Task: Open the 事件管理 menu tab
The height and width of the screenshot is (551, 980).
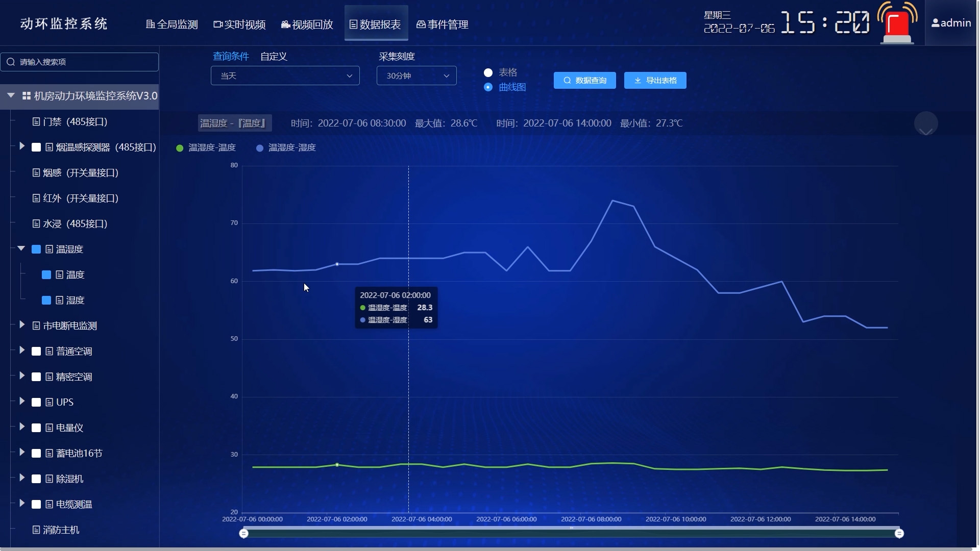Action: point(442,24)
